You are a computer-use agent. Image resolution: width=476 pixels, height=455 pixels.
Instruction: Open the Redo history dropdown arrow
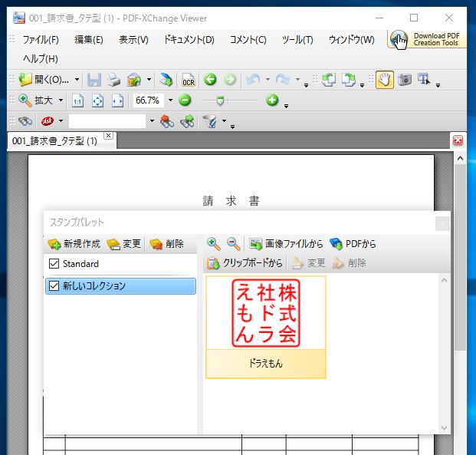point(297,80)
